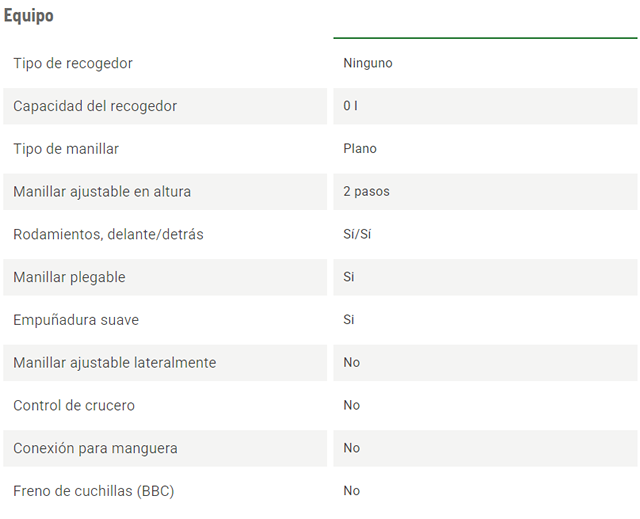Click the Si/Sí value
This screenshot has height=519, width=640.
[x=358, y=234]
